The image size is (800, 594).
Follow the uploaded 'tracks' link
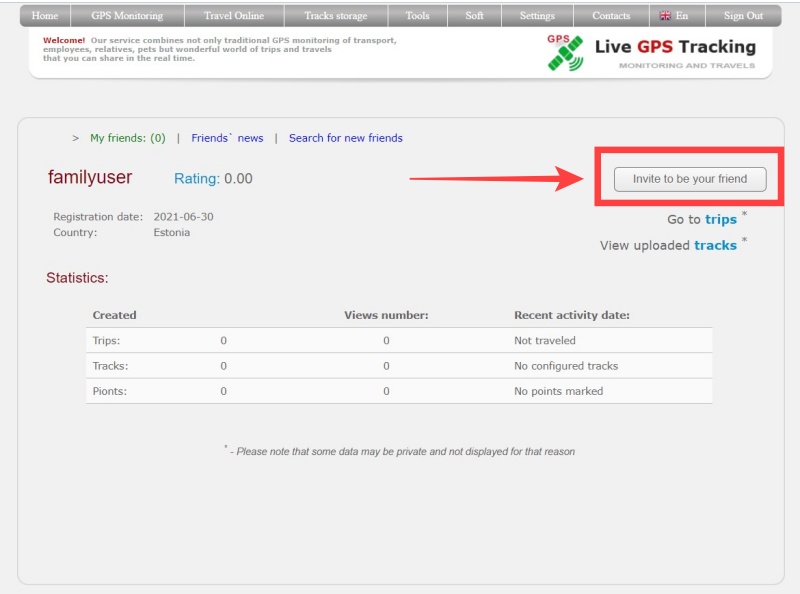[x=715, y=245]
